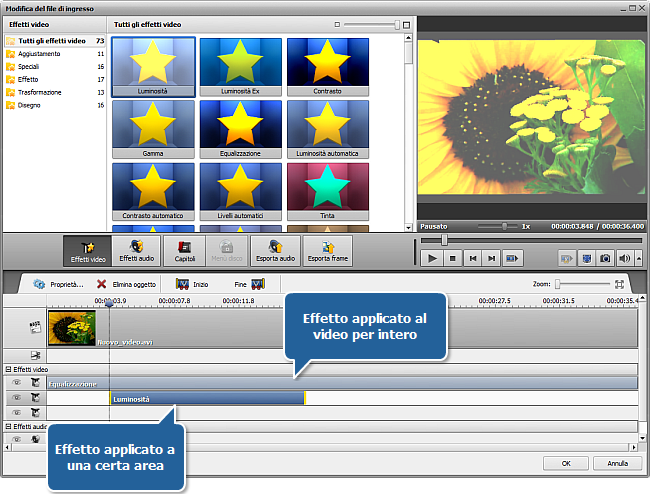Open the Effetti video panel

pyautogui.click(x=85, y=250)
